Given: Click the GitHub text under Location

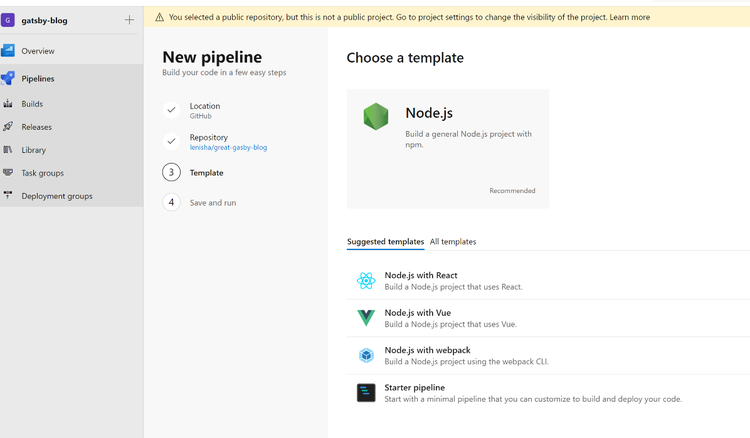Looking at the screenshot, I should [x=200, y=116].
